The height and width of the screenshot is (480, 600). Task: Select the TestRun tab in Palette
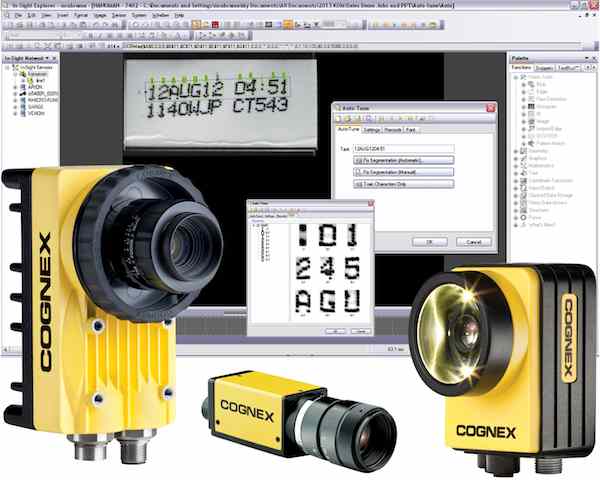[568, 68]
